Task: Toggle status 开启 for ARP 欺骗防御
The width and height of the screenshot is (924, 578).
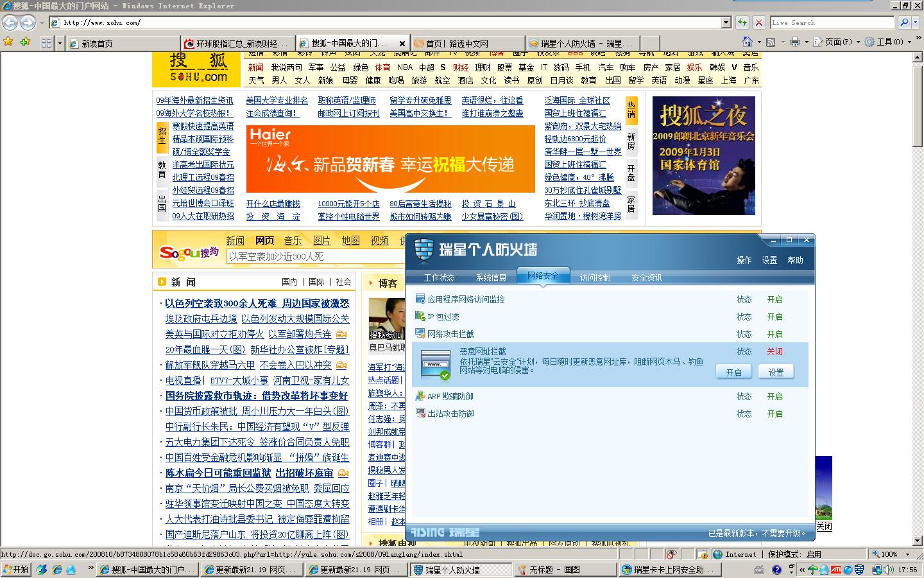Action: 774,396
